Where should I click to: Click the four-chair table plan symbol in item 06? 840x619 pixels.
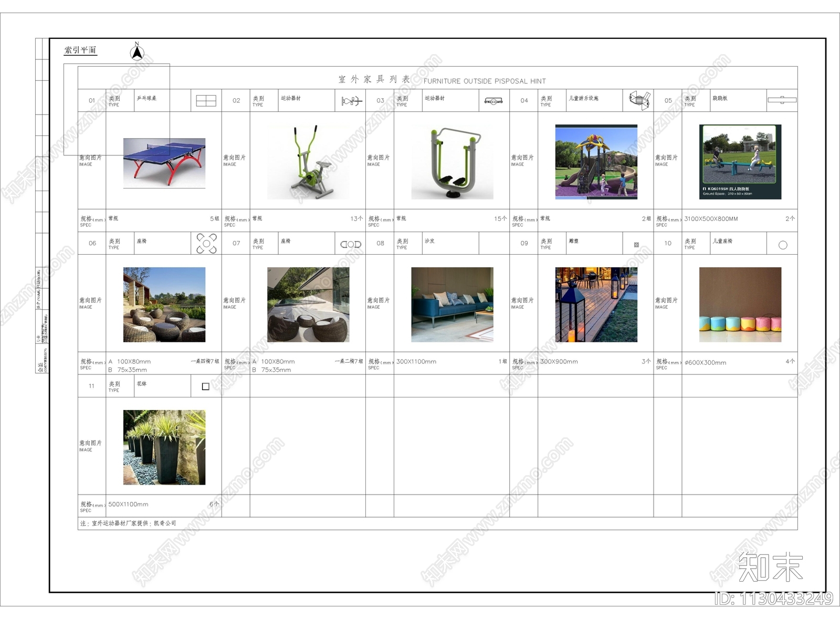point(206,244)
